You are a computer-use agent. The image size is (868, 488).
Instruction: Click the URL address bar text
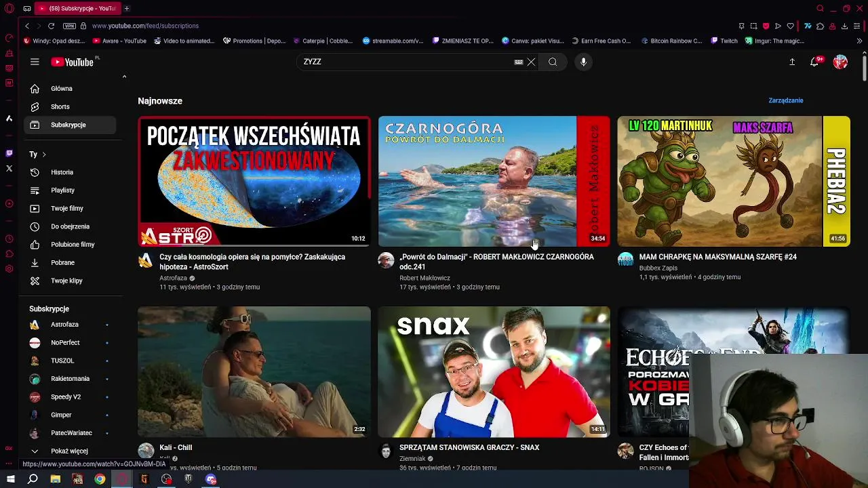[x=145, y=26]
